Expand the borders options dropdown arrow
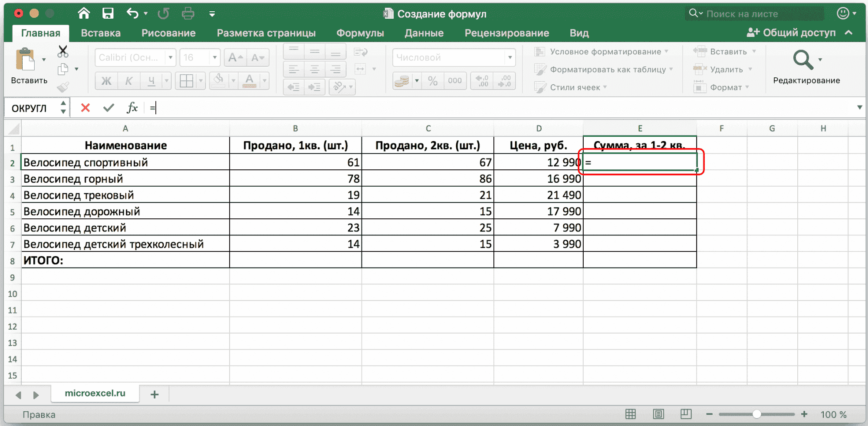 click(200, 80)
